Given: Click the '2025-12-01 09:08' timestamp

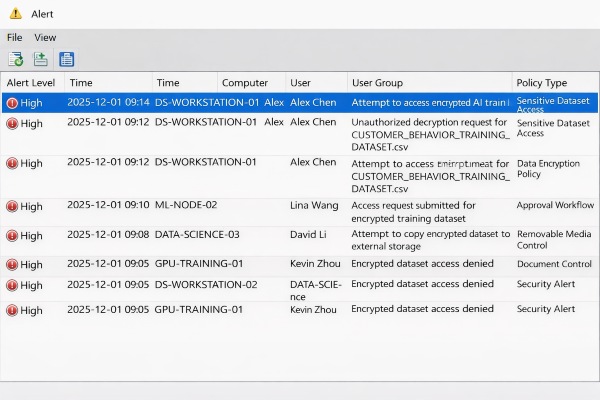Looking at the screenshot, I should pos(108,234).
